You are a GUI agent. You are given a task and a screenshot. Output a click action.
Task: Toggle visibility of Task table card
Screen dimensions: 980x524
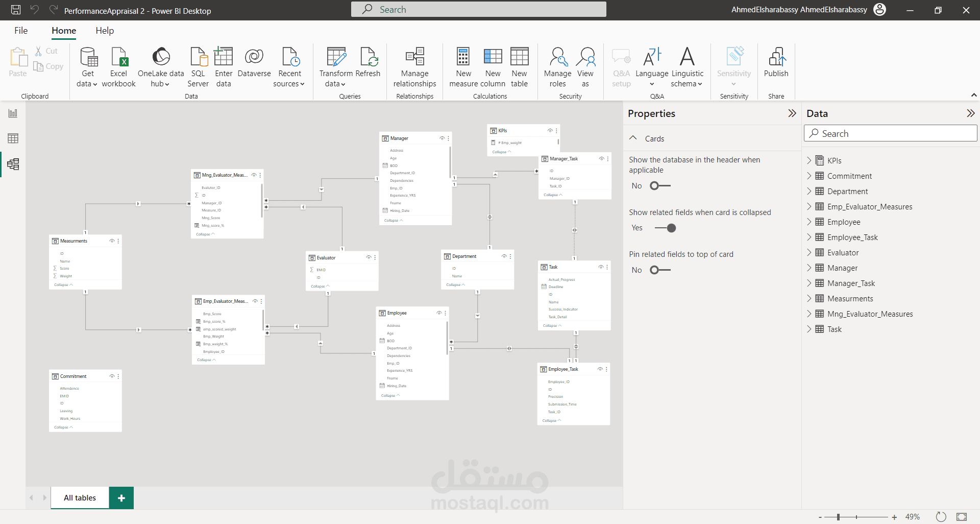[x=601, y=267]
